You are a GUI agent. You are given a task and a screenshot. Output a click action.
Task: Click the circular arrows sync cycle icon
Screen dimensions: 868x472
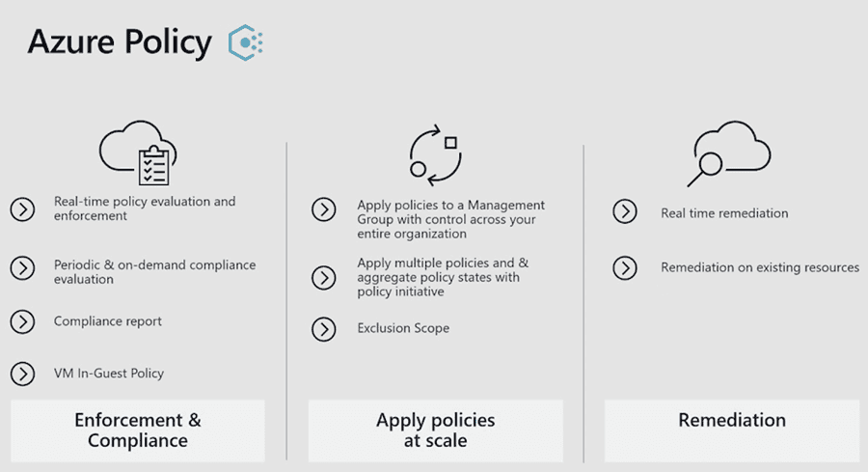pyautogui.click(x=436, y=154)
